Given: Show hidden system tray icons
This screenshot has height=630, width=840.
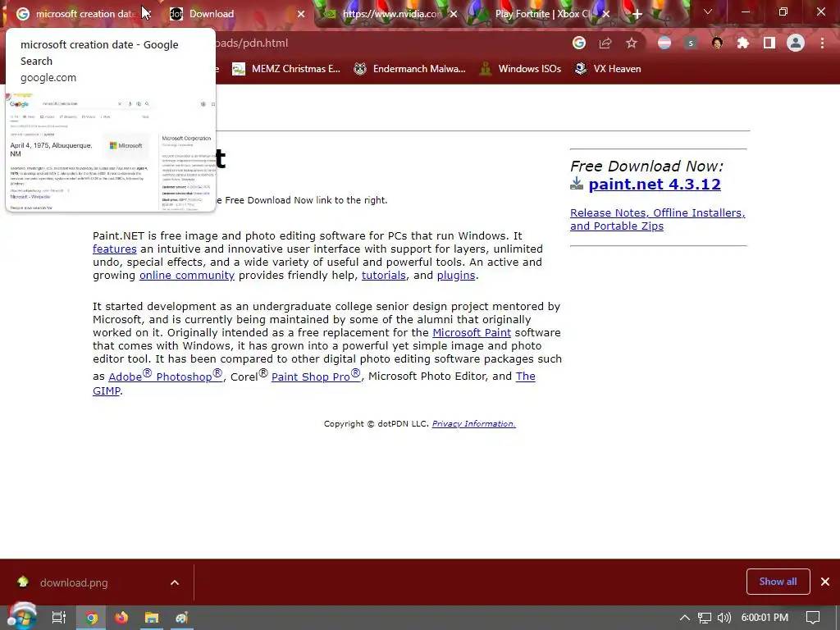Looking at the screenshot, I should coord(685,618).
